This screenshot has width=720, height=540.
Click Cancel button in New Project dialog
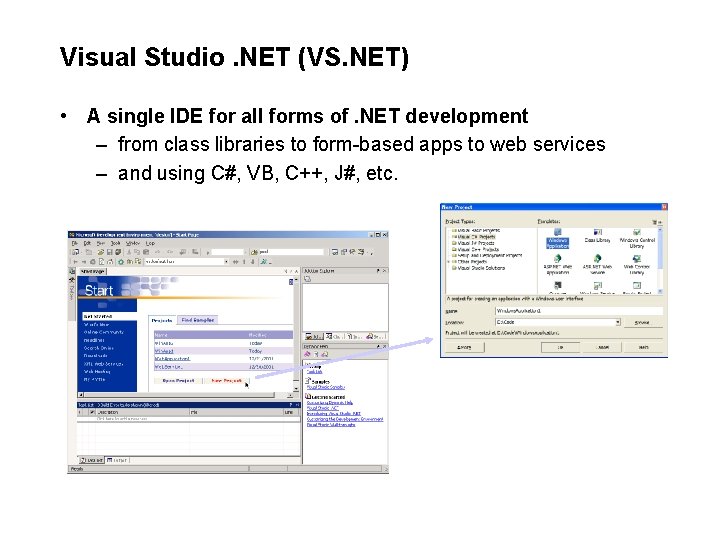pyautogui.click(x=603, y=347)
